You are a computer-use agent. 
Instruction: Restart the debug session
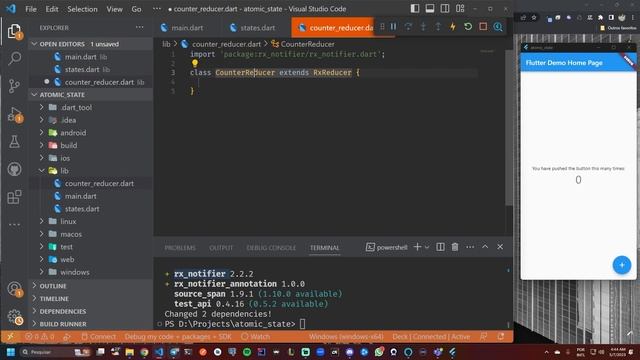pyautogui.click(x=468, y=27)
